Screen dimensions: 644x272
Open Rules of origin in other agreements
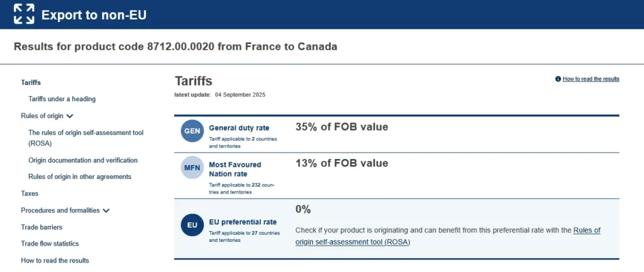pos(80,177)
